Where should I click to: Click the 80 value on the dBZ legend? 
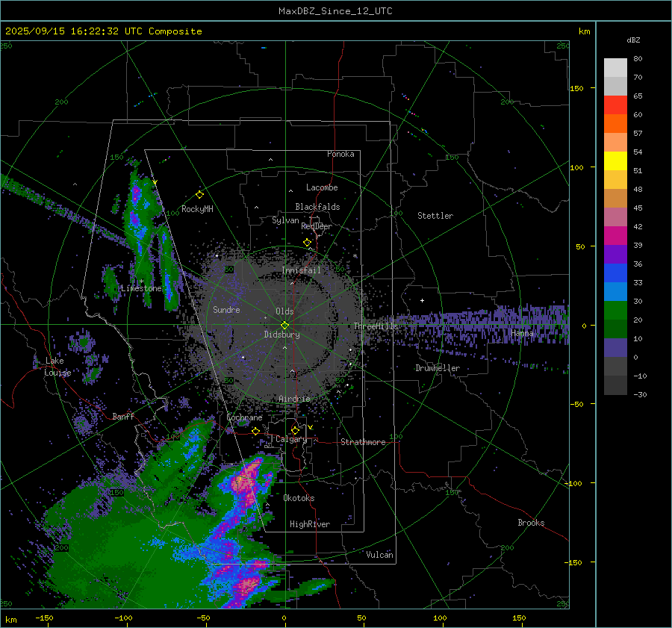click(638, 59)
